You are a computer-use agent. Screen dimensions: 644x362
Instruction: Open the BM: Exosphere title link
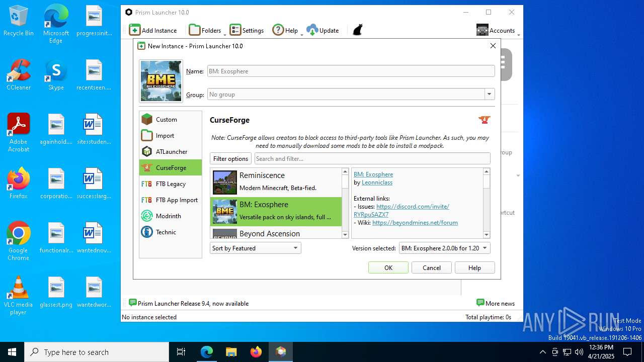pyautogui.click(x=373, y=174)
